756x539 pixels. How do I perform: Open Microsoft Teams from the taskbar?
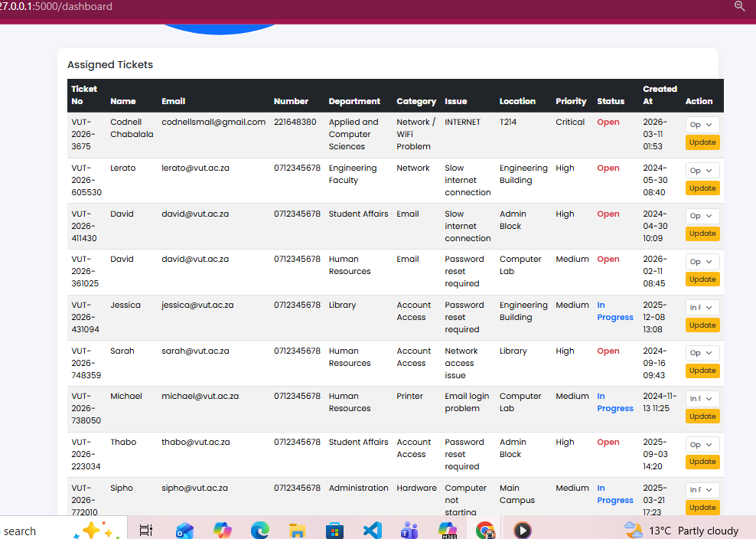pyautogui.click(x=409, y=531)
